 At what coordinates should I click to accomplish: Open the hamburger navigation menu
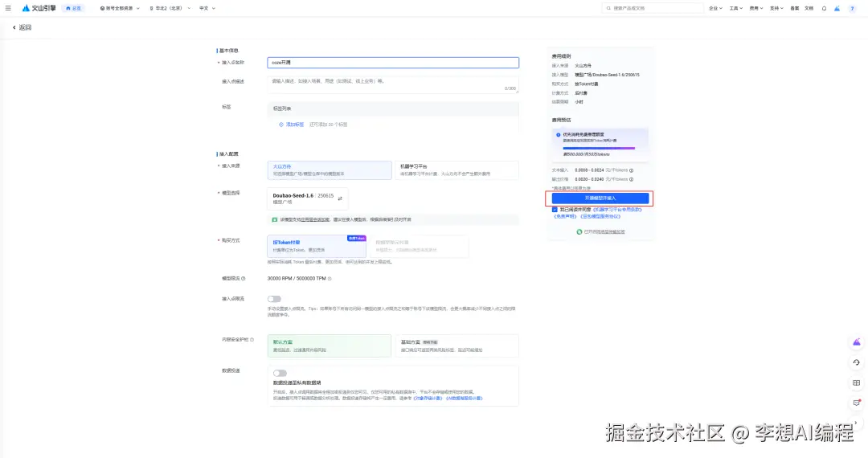[x=8, y=8]
